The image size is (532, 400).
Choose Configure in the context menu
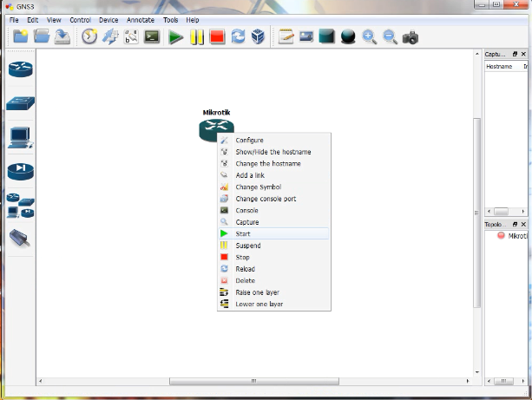click(273, 140)
